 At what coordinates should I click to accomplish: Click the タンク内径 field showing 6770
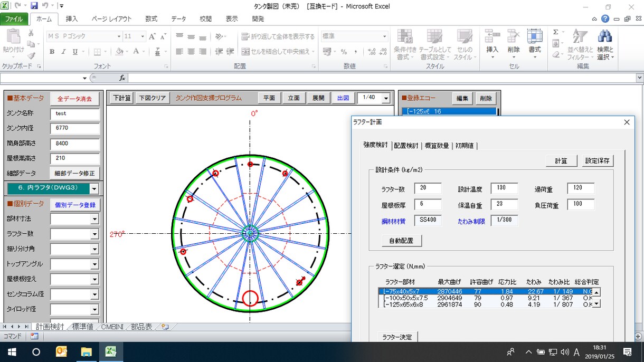[x=75, y=128]
